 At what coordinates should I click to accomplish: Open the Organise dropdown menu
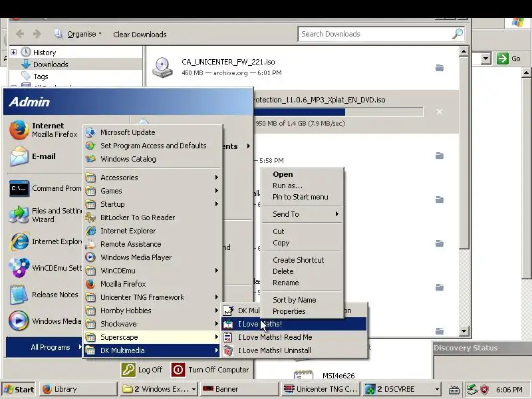[78, 34]
